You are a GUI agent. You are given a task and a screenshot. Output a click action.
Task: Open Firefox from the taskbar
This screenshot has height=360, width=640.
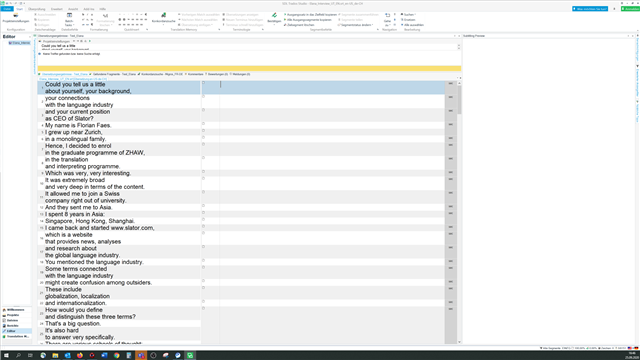(x=80, y=356)
